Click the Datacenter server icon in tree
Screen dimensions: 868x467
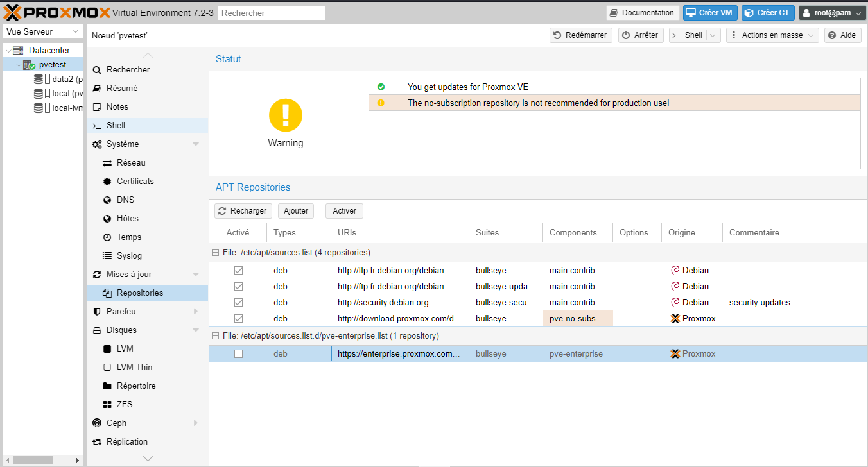[x=18, y=50]
